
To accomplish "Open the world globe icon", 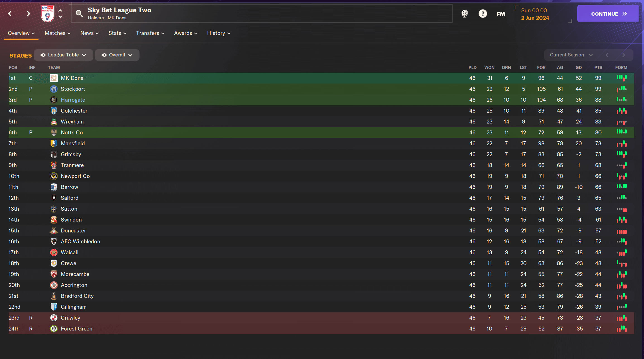I will point(465,13).
